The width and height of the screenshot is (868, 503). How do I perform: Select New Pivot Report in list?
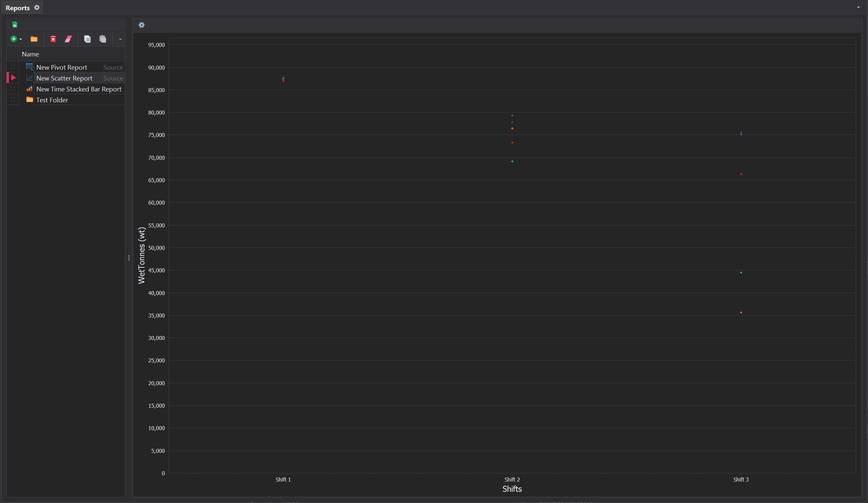pos(62,67)
